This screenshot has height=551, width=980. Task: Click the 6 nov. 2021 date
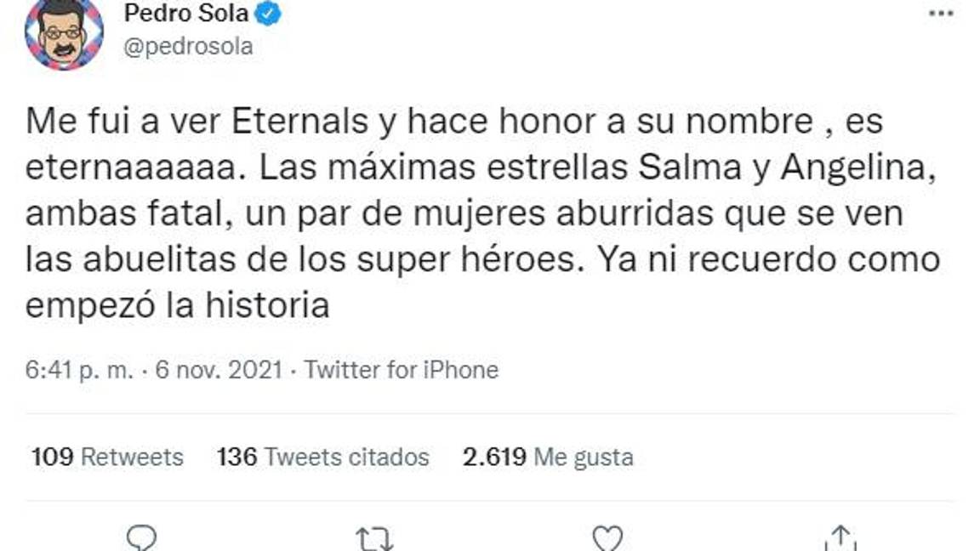(214, 370)
